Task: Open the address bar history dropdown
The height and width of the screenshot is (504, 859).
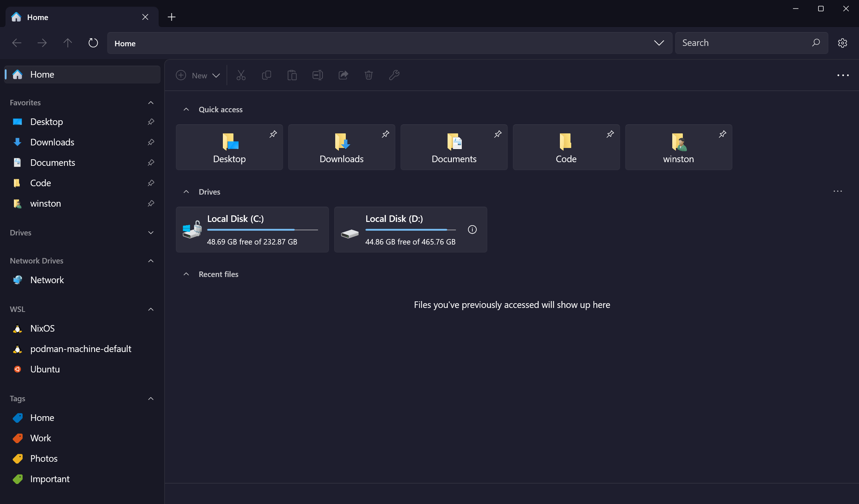Action: pos(659,43)
